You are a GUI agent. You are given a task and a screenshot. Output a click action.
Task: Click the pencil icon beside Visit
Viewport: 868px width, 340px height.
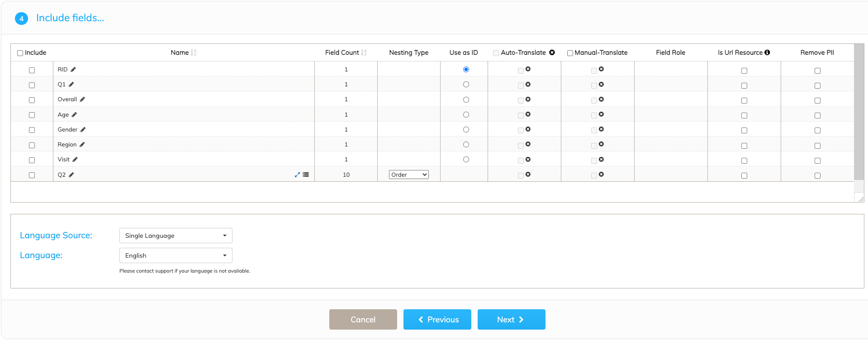(75, 160)
